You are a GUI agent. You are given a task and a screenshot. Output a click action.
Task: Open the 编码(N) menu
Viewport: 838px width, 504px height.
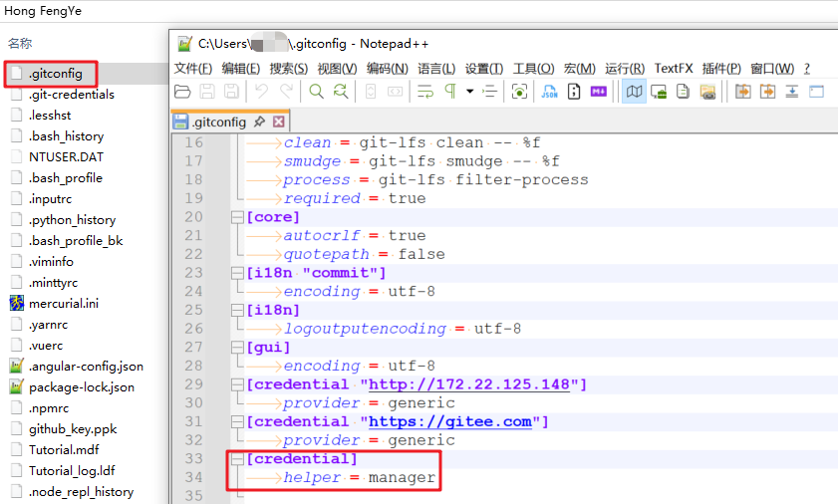387,69
